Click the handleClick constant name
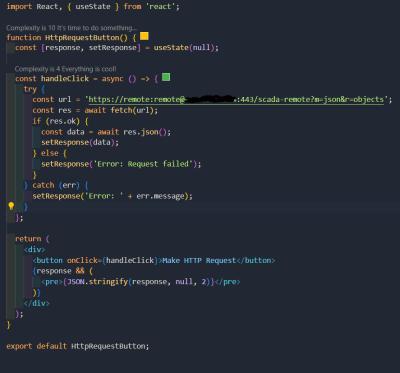Image resolution: width=400 pixels, height=373 pixels. coord(65,79)
